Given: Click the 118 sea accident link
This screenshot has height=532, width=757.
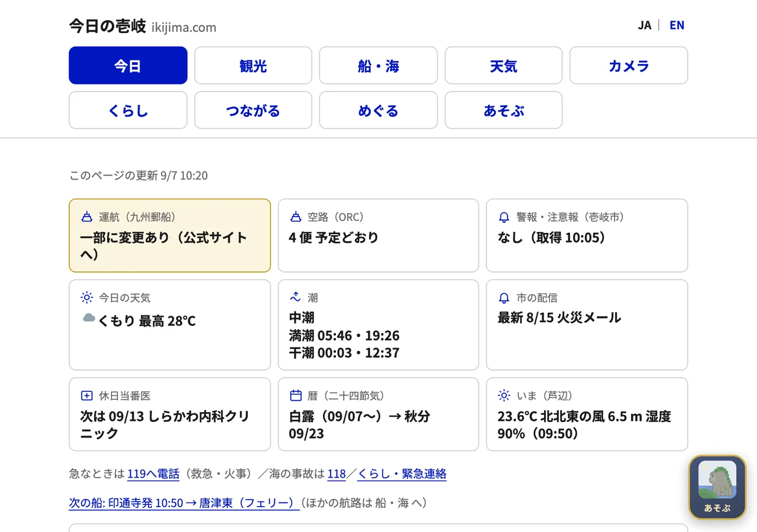Looking at the screenshot, I should pos(337,473).
